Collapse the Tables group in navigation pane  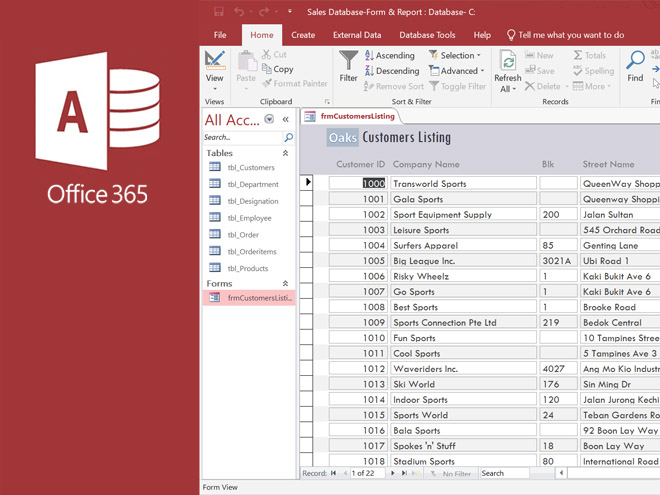[286, 153]
